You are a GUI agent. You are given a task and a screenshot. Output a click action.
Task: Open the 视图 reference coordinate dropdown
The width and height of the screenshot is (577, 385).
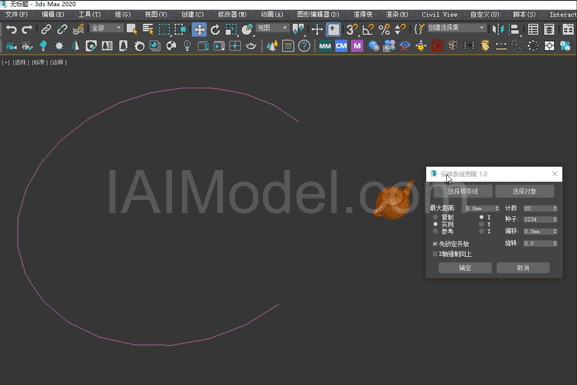tap(272, 28)
